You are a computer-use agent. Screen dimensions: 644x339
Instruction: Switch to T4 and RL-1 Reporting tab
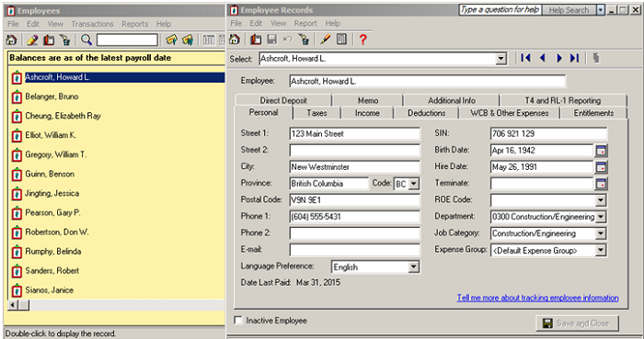coord(563,100)
